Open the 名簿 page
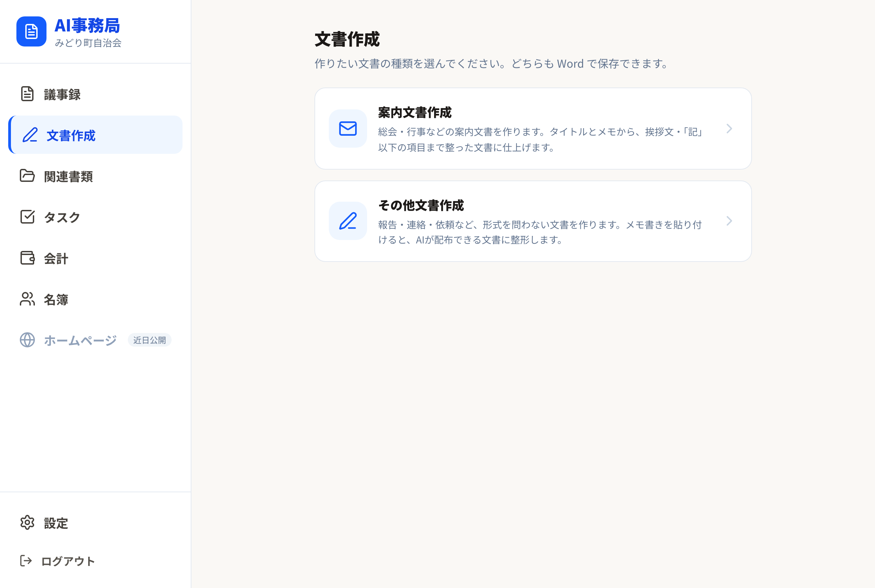The image size is (875, 588). 95,299
